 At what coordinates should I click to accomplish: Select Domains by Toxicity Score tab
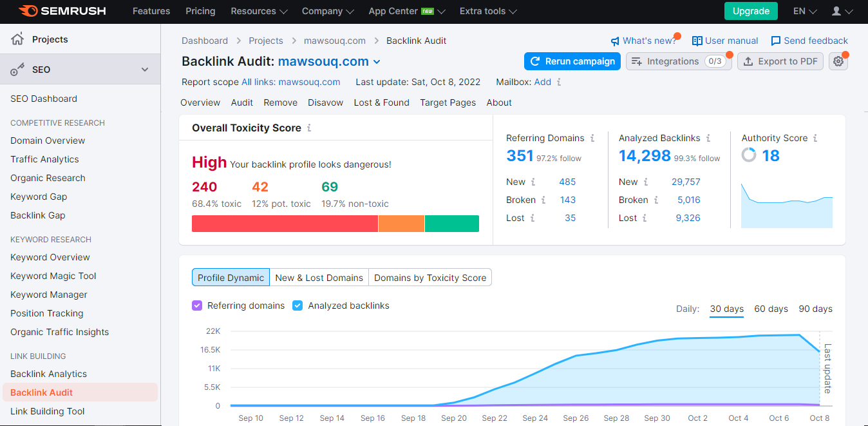(x=430, y=278)
